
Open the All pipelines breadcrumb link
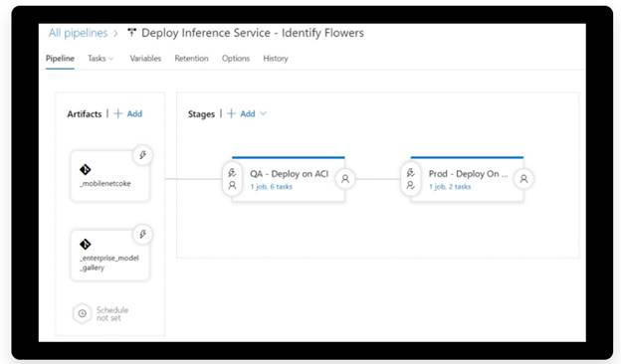click(x=78, y=33)
